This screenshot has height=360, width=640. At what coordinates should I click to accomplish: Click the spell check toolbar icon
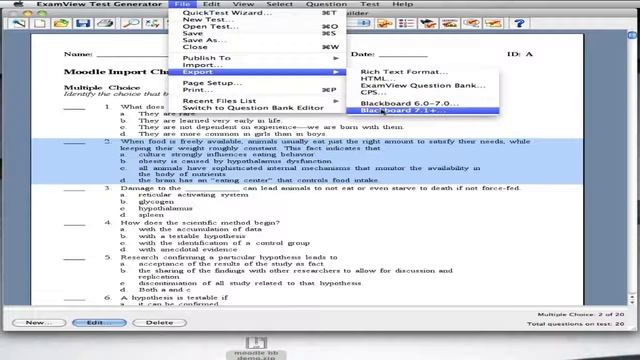tap(153, 23)
